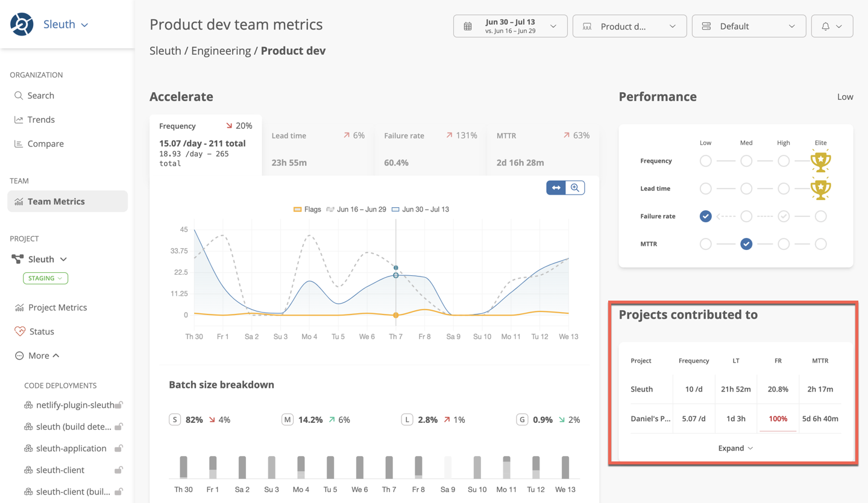Toggle the Flags legend item

(307, 210)
